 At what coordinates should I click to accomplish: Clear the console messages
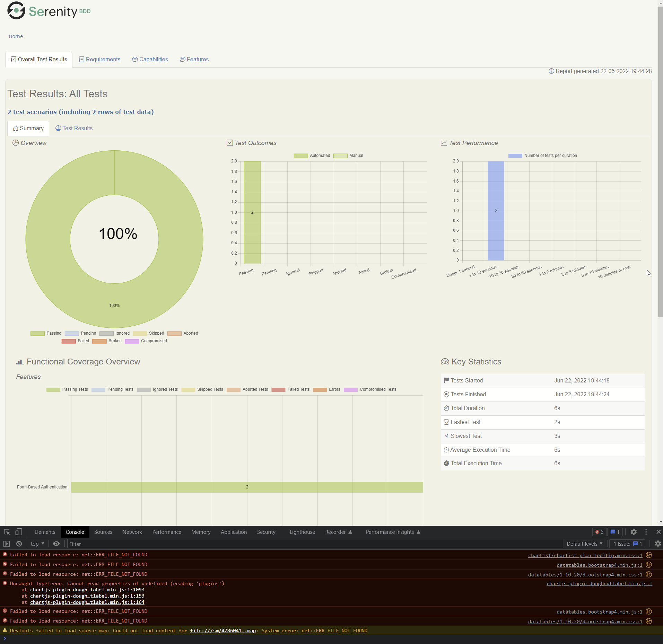tap(19, 544)
